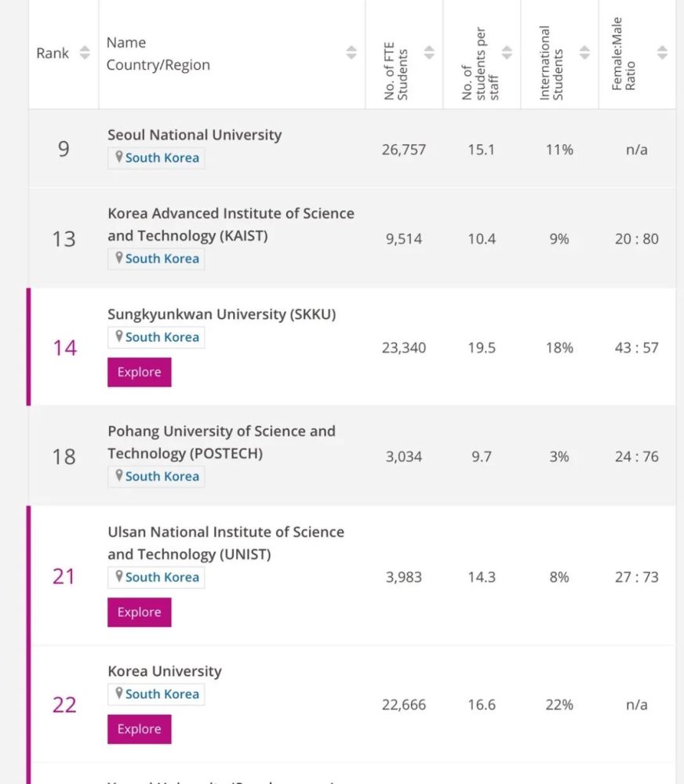Click the location pin icon beside Seoul National University's tag

[119, 158]
